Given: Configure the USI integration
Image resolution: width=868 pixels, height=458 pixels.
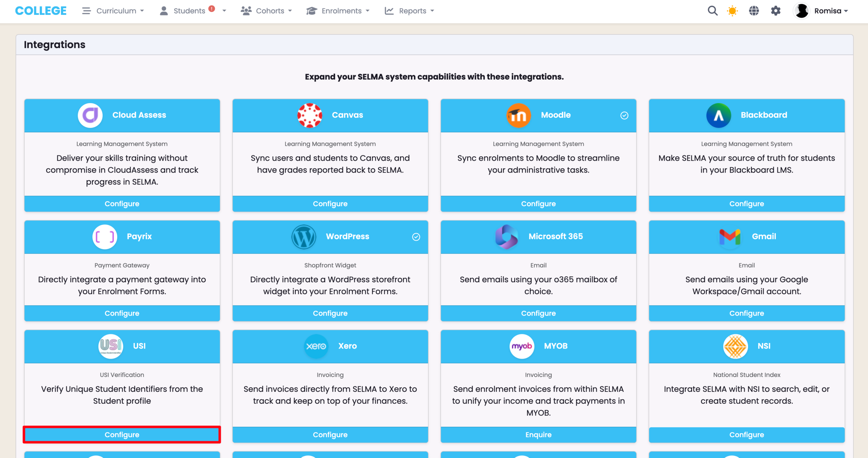Looking at the screenshot, I should pos(122,435).
